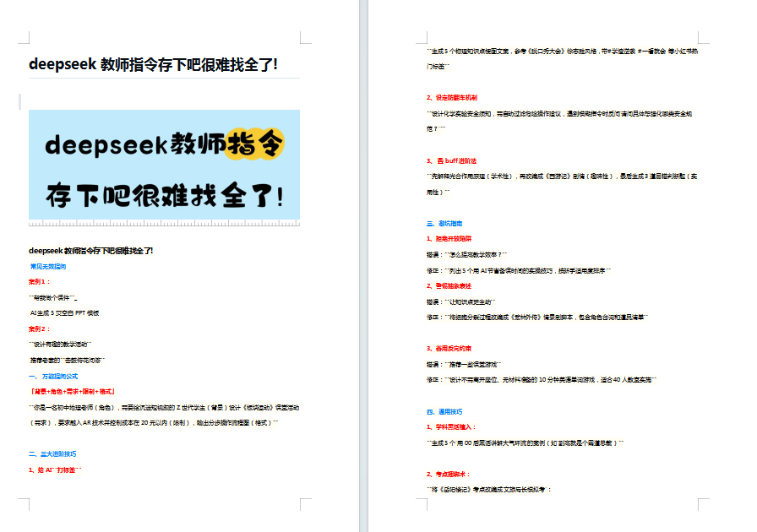Click the last line mentioning '《岳阳楼记》'
This screenshot has height=532, width=757.
[x=489, y=490]
